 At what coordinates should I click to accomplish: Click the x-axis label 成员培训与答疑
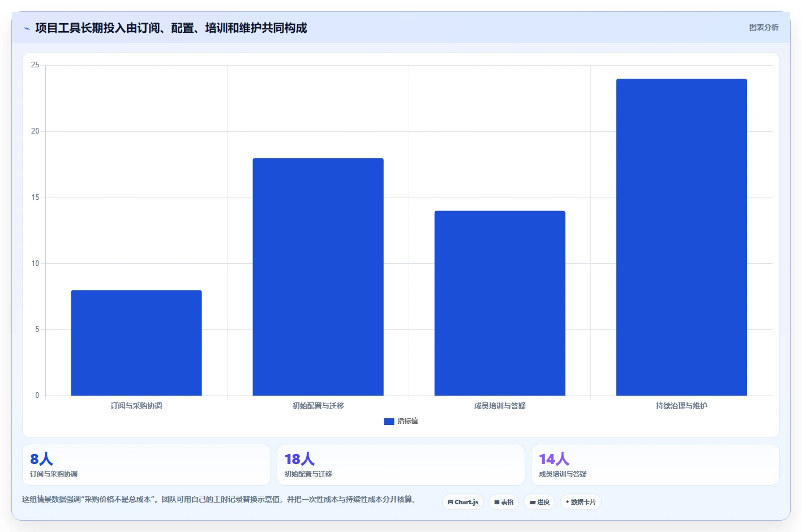click(500, 406)
